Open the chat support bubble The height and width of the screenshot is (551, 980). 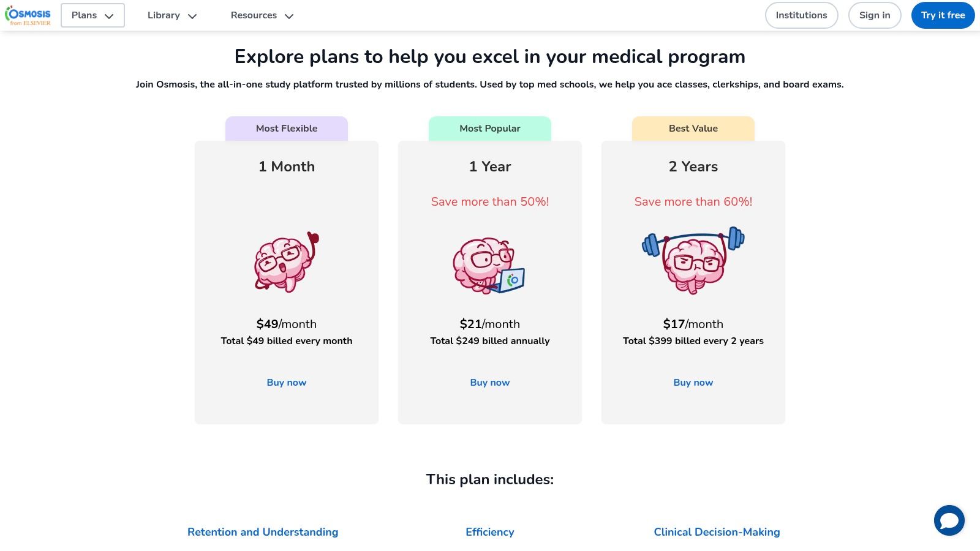949,520
